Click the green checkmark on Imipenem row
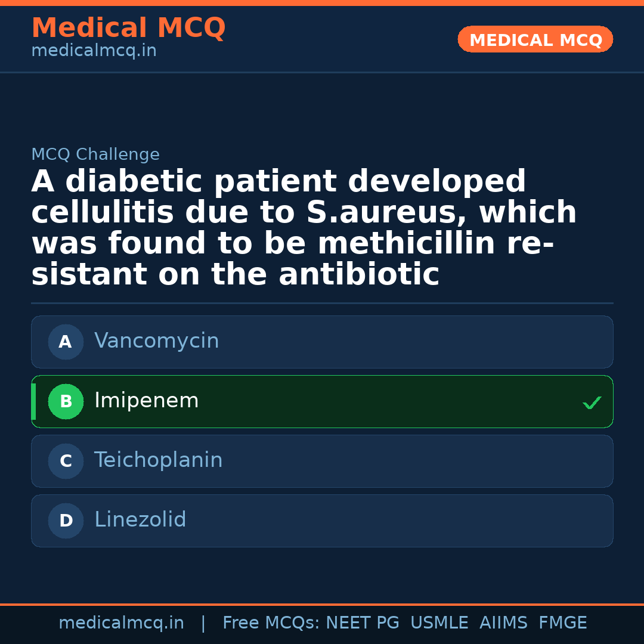 click(x=592, y=403)
